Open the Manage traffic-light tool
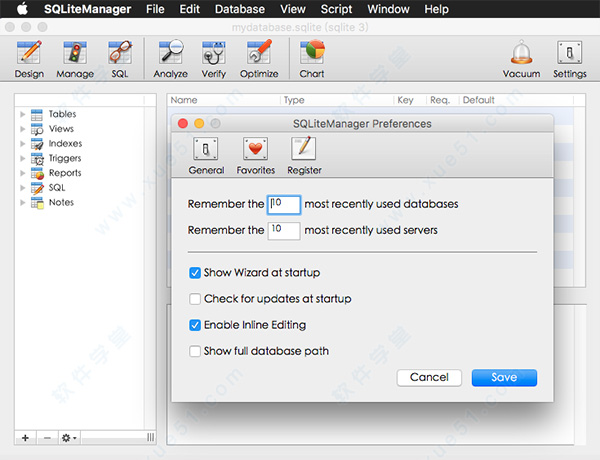The width and height of the screenshot is (600, 460). (x=75, y=59)
